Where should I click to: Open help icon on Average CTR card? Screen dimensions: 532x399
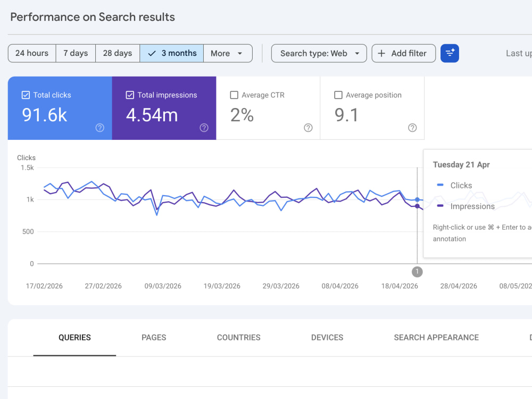308,128
